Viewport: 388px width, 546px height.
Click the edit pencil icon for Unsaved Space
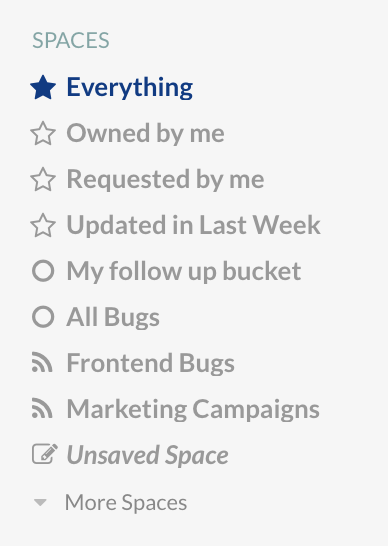[x=45, y=454]
